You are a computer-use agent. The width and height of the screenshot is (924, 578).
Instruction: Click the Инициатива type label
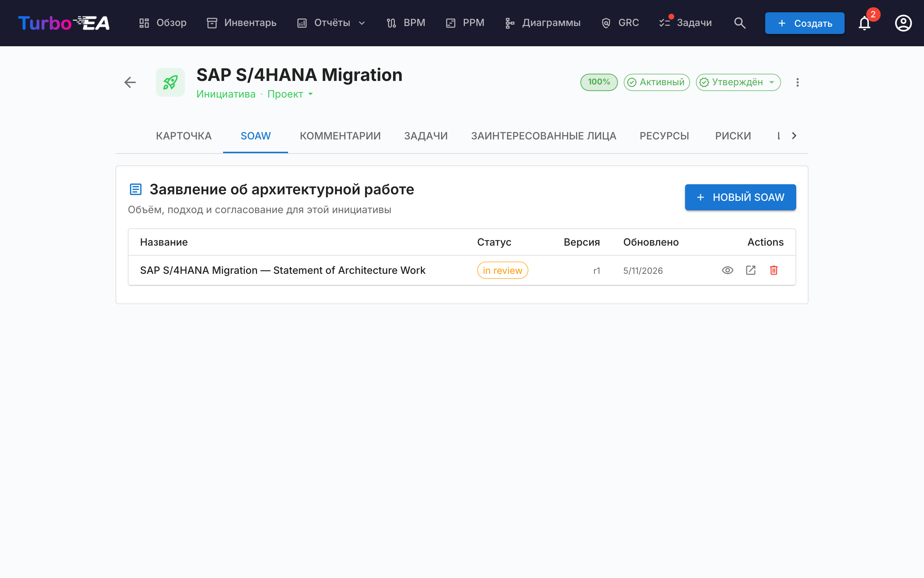(226, 94)
